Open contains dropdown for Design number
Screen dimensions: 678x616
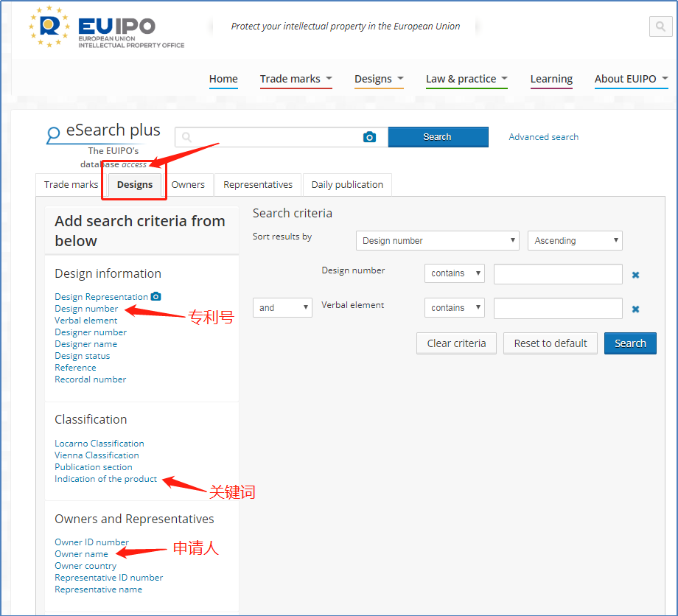454,273
